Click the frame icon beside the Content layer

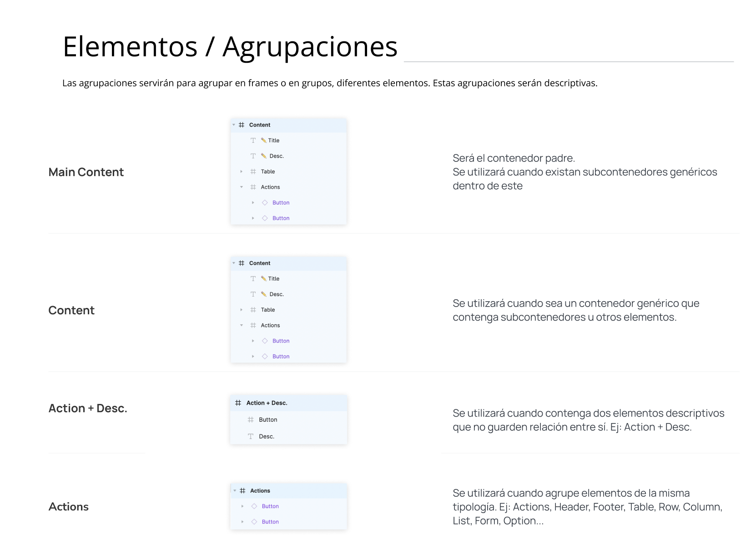pos(242,125)
